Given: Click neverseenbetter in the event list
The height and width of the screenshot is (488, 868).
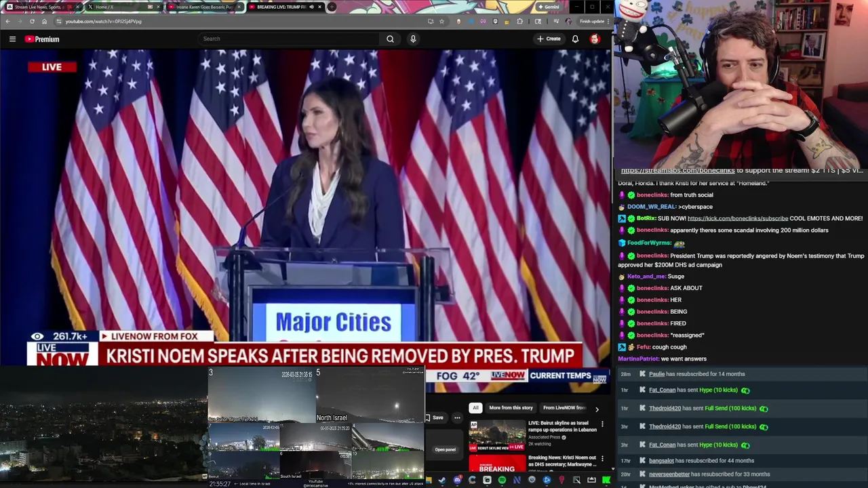Looking at the screenshot, I should coord(669,474).
